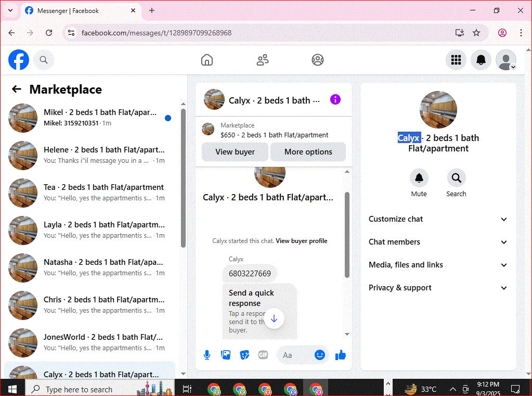Open the tab search dropdown arrow
532x396 pixels.
(10, 10)
